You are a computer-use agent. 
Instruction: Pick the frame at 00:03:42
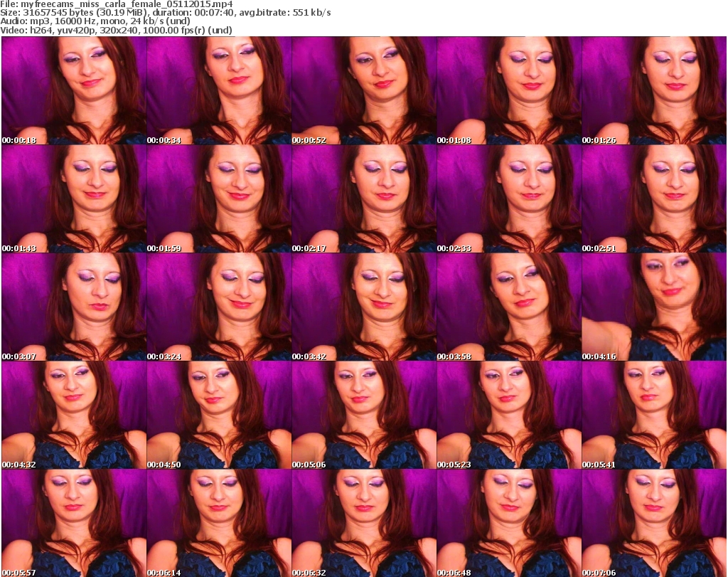point(364,307)
